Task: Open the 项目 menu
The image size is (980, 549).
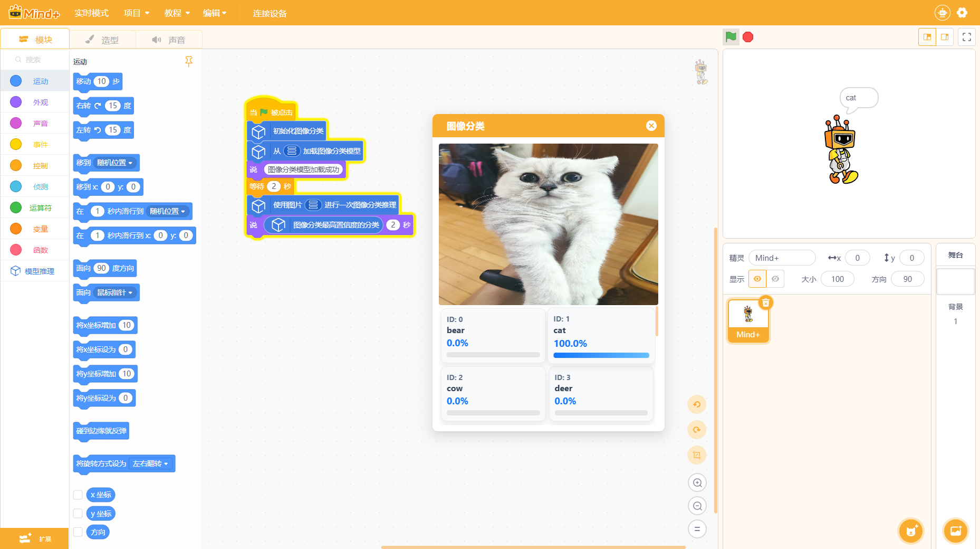Action: click(136, 13)
